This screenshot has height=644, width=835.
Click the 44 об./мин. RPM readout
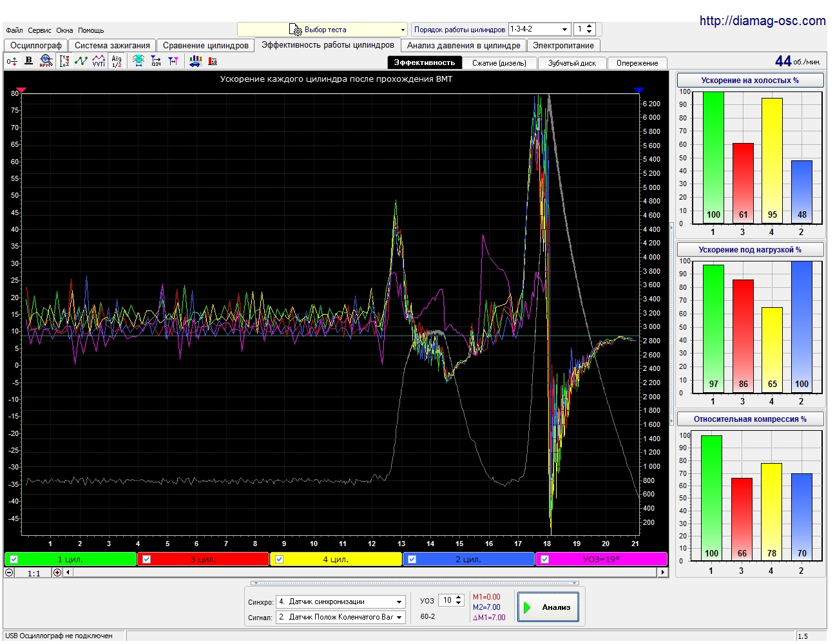click(x=798, y=61)
